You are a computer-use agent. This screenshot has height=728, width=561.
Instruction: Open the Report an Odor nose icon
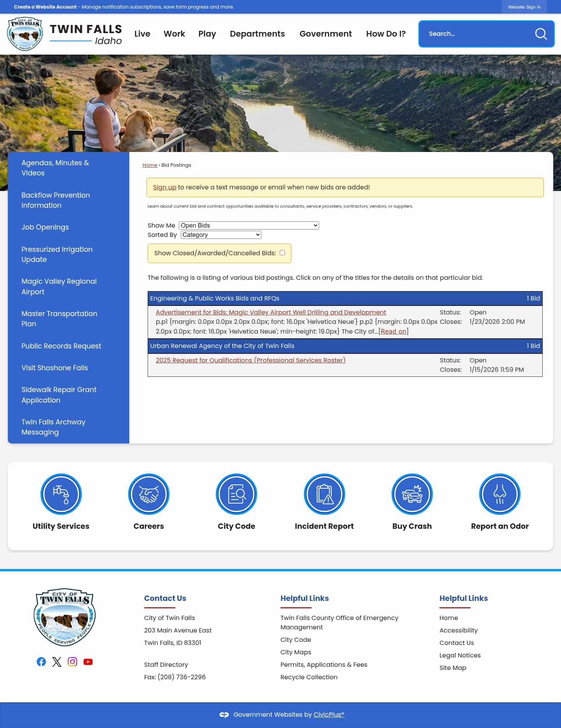(x=500, y=494)
